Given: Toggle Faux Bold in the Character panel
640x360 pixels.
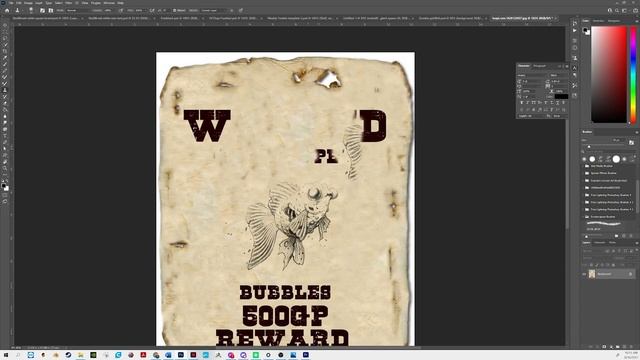Looking at the screenshot, I should click(x=522, y=102).
